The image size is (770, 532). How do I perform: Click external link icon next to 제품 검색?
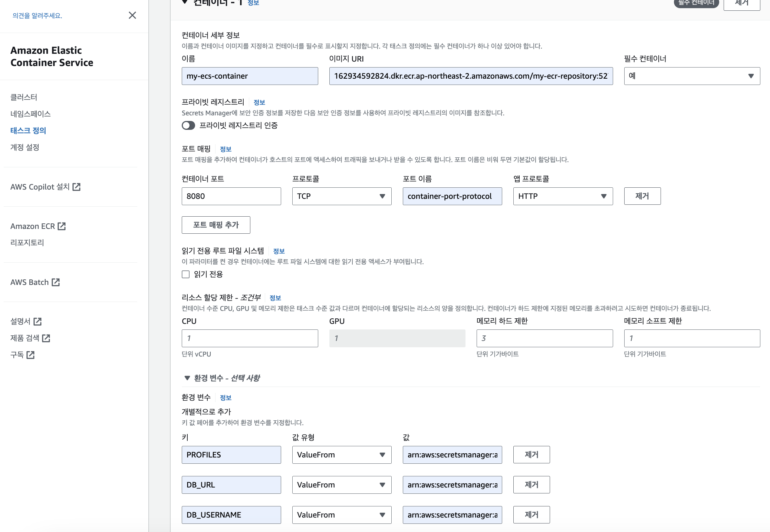[x=46, y=338]
